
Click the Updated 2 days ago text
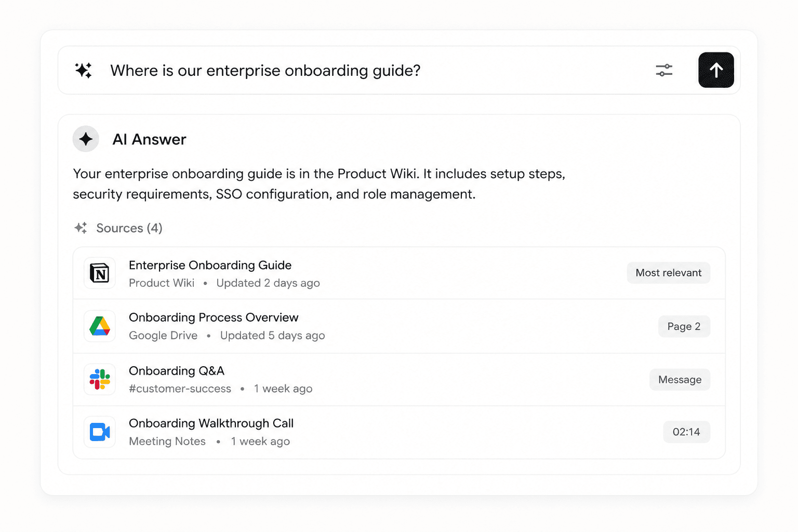tap(268, 283)
